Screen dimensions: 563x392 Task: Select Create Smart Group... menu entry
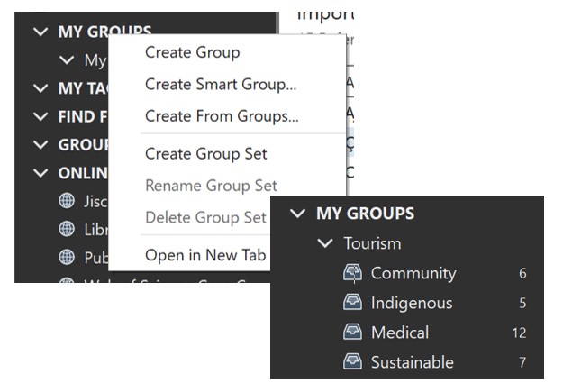[221, 85]
